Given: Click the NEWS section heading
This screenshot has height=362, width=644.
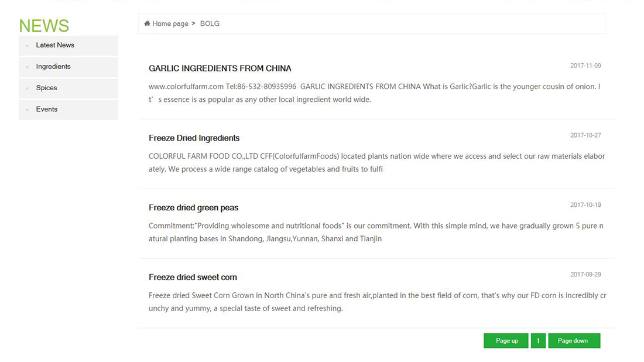Looking at the screenshot, I should [x=44, y=26].
